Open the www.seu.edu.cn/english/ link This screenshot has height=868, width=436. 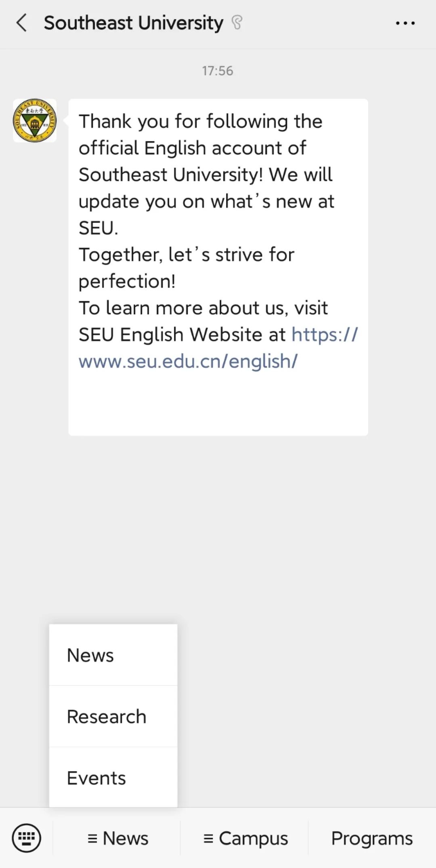click(188, 361)
